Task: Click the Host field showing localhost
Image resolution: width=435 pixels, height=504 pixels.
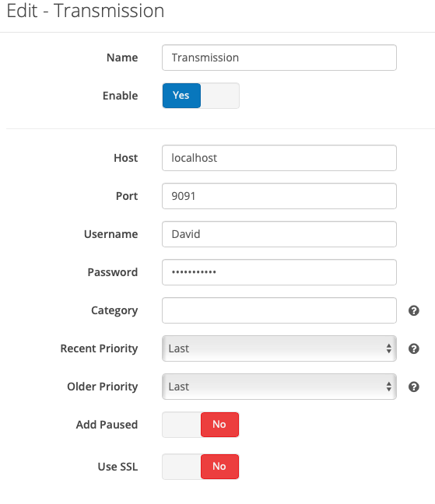Action: [x=279, y=158]
